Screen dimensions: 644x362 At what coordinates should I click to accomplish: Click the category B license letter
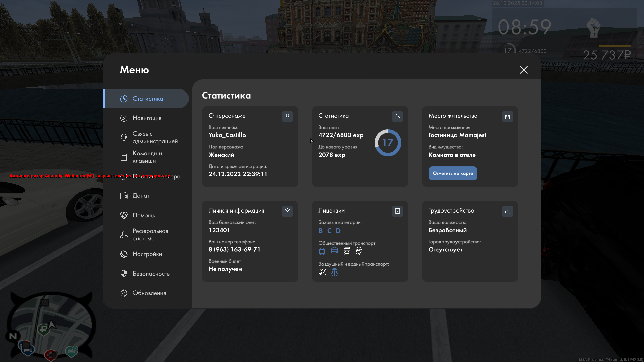pos(321,231)
